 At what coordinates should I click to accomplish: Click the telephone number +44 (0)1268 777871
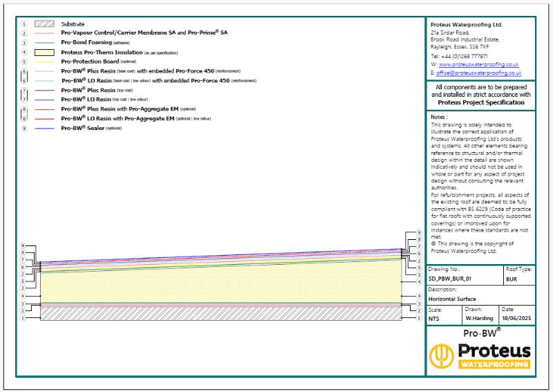(x=464, y=56)
